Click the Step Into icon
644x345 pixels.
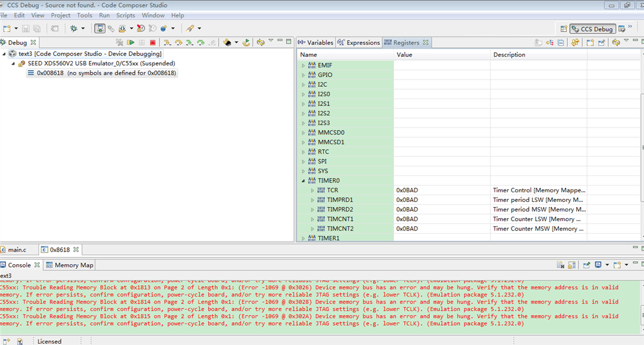point(167,43)
